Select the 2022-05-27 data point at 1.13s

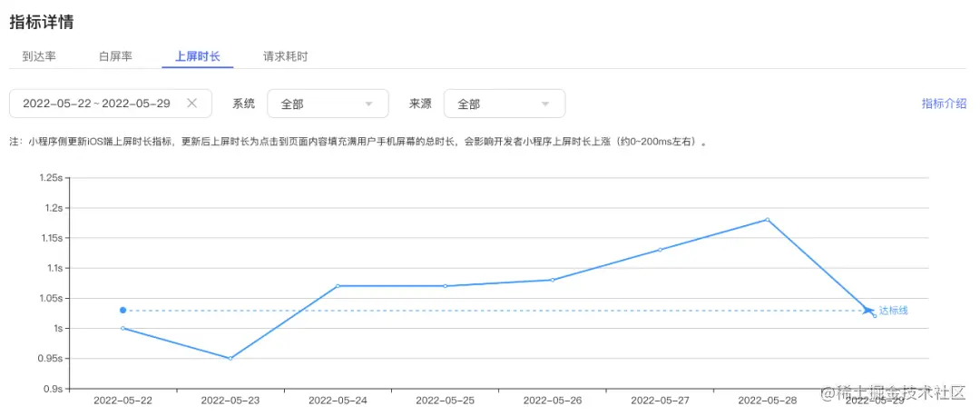tap(660, 250)
